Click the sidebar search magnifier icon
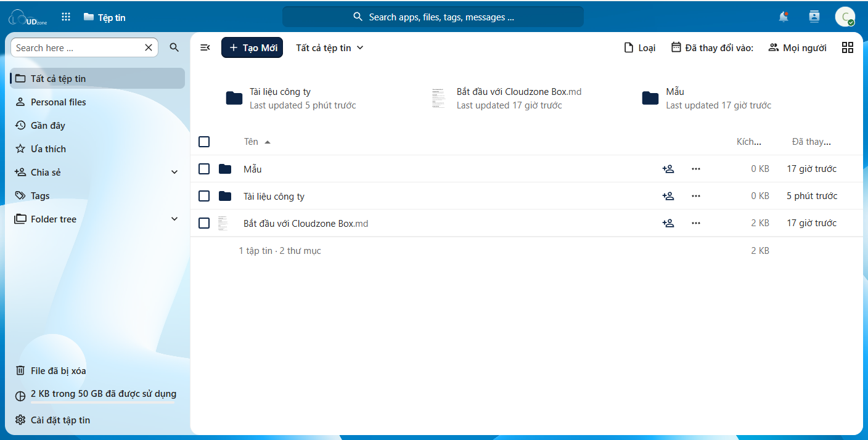868x440 pixels. [174, 47]
